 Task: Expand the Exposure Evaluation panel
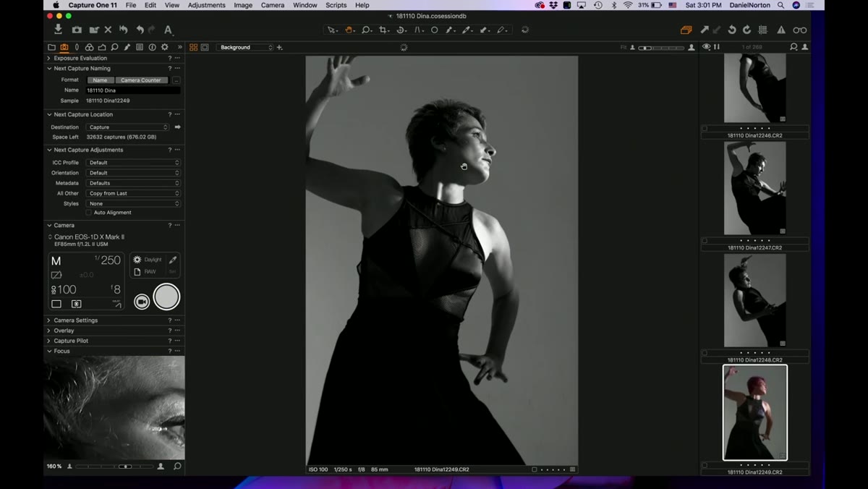tap(49, 58)
